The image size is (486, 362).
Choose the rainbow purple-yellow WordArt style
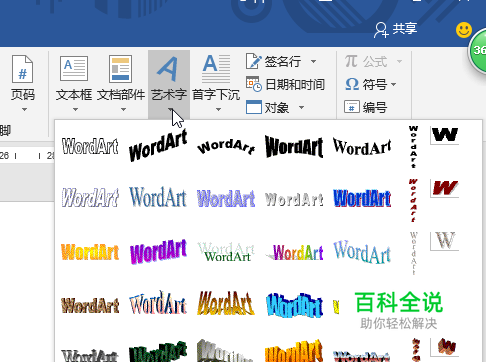click(x=295, y=253)
